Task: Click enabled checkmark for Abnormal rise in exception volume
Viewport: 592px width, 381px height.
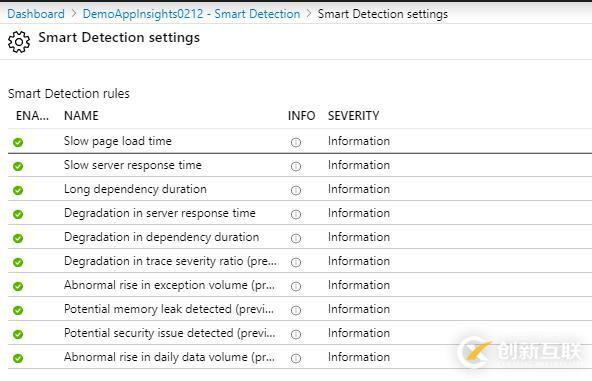Action: pos(18,286)
